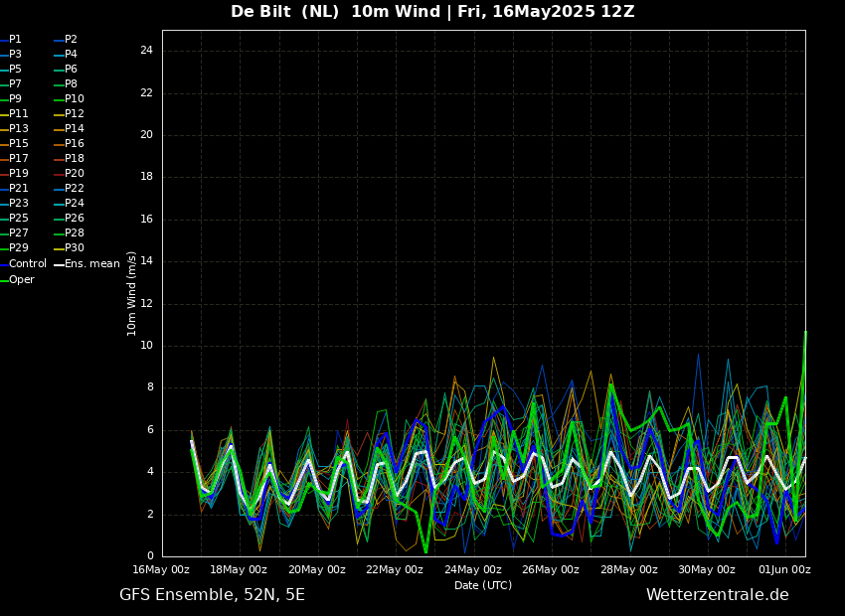Viewport: 845px width, 616px height.
Task: Click the GFS Ensemble, 52N, 5E caption
Action: pyautogui.click(x=212, y=595)
